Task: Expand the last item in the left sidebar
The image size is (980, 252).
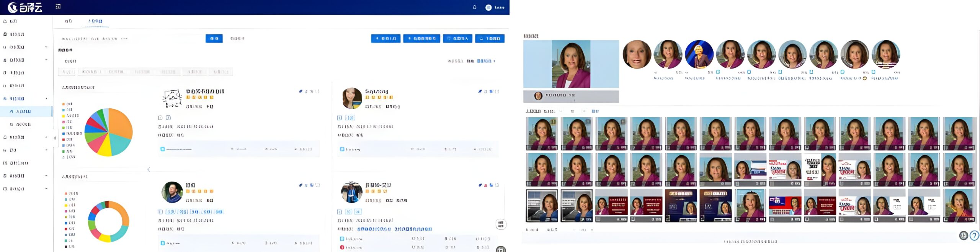Action: [x=46, y=189]
